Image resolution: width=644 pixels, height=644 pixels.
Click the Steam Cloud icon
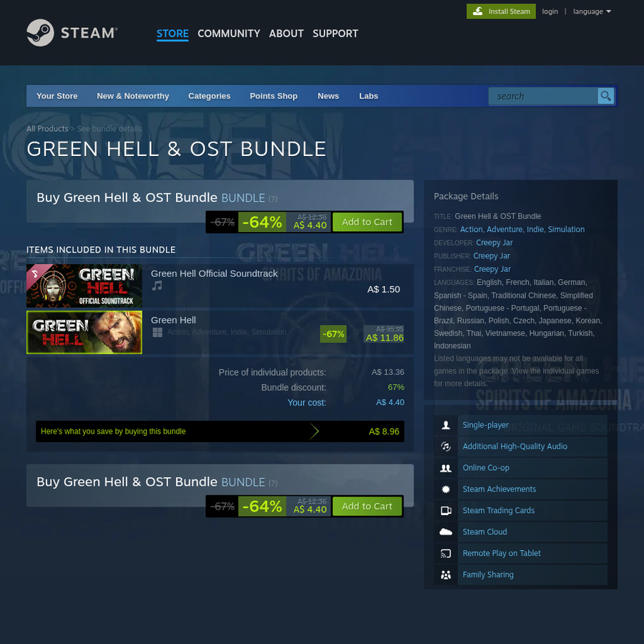pyautogui.click(x=446, y=532)
